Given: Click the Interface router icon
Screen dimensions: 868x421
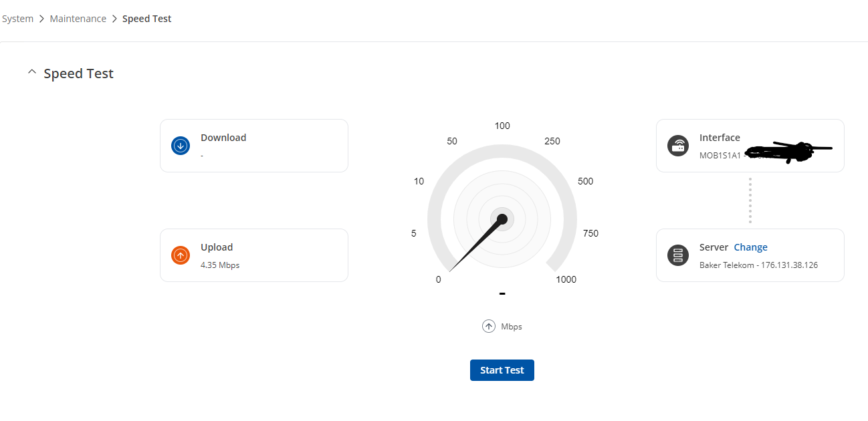Looking at the screenshot, I should tap(678, 146).
